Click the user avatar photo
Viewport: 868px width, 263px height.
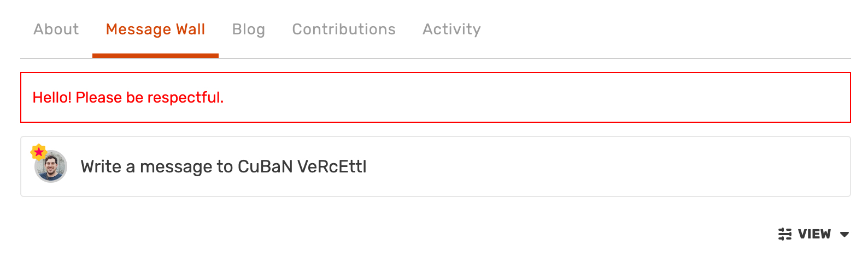pos(52,168)
